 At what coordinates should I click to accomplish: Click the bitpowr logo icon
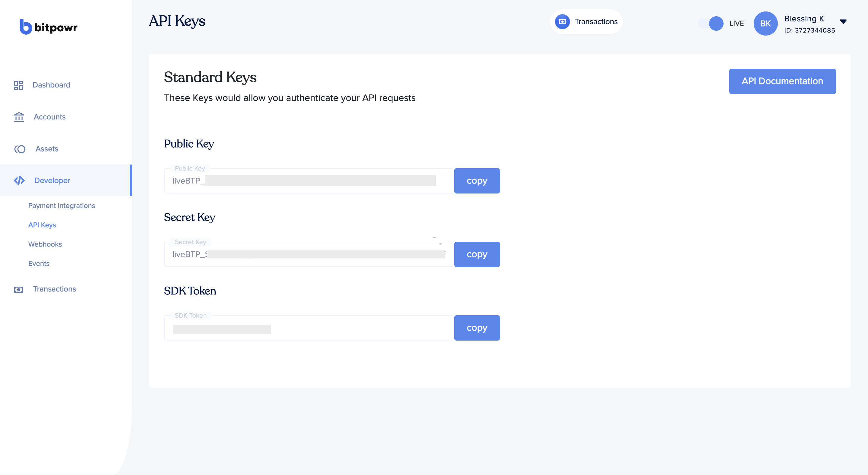26,27
